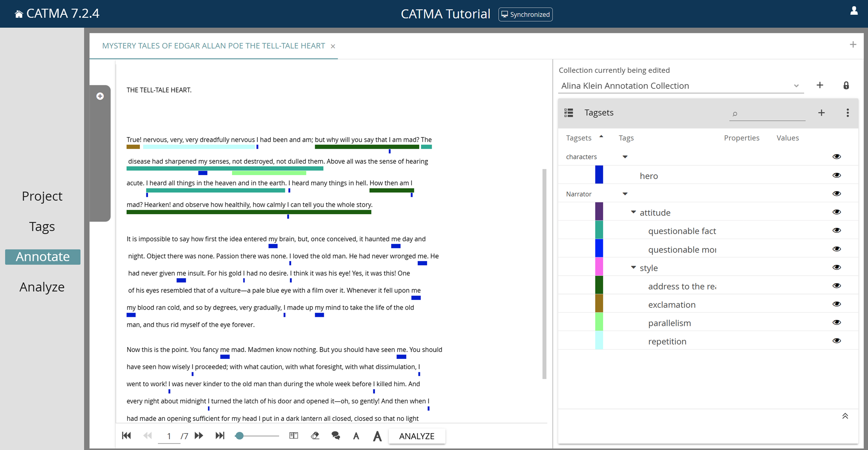Screen dimensions: 868x450
Task: Select the TELL-TALE HEART document tab
Action: tap(214, 46)
